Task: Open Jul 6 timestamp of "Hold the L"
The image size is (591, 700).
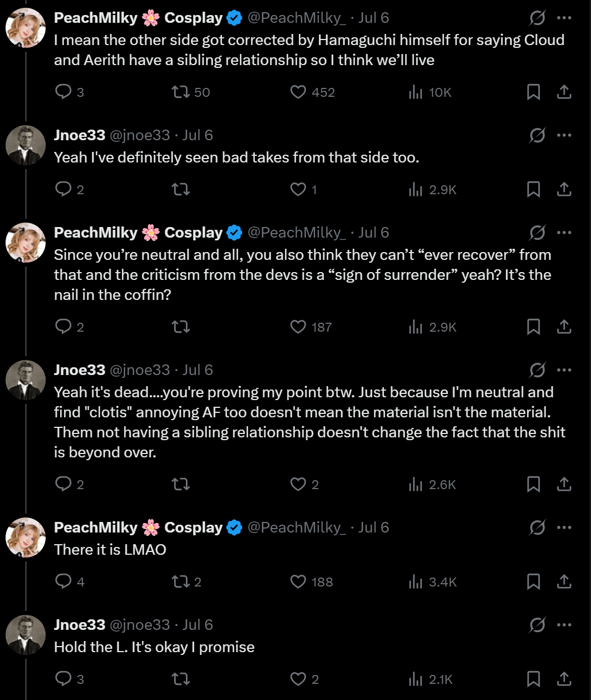Action: tap(198, 625)
